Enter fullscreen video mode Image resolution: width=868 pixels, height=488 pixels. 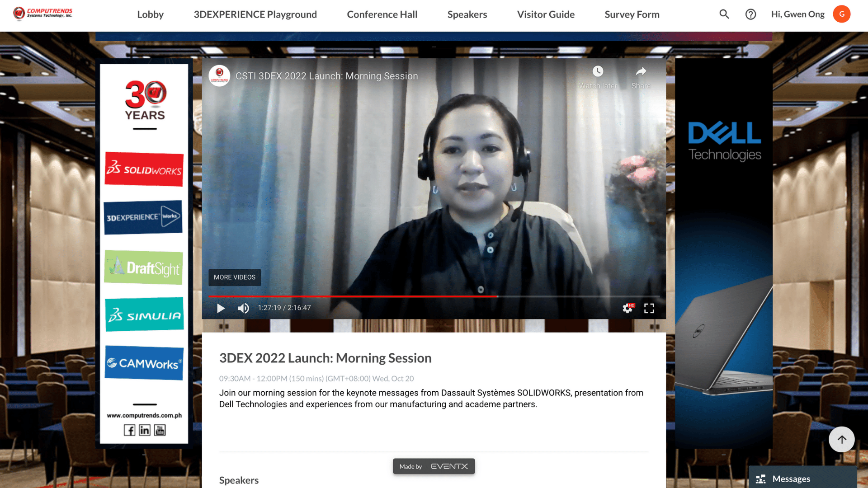(x=649, y=308)
